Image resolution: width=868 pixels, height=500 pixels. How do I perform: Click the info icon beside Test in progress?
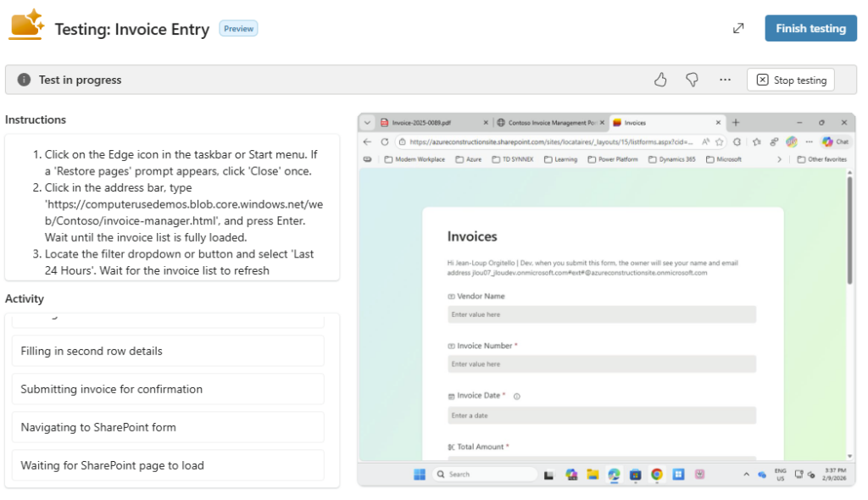[x=24, y=80]
